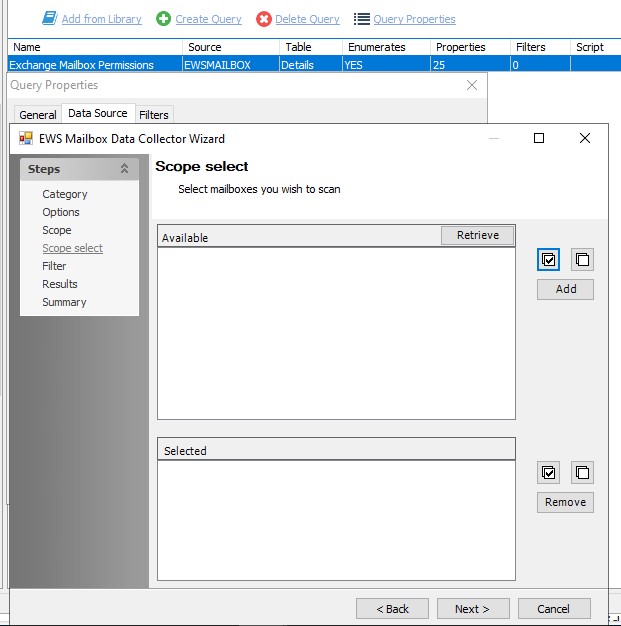Click the Add button
The width and height of the screenshot is (621, 626).
pos(565,289)
